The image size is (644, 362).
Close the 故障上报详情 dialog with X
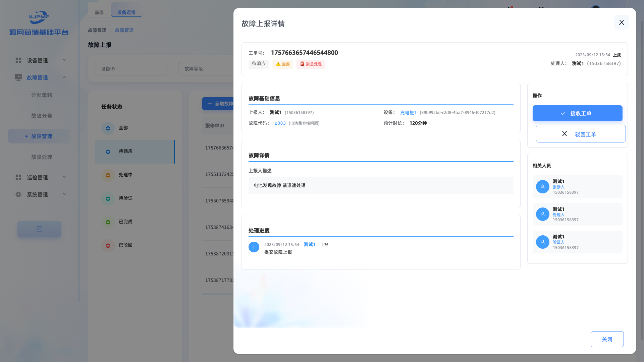coord(622,22)
